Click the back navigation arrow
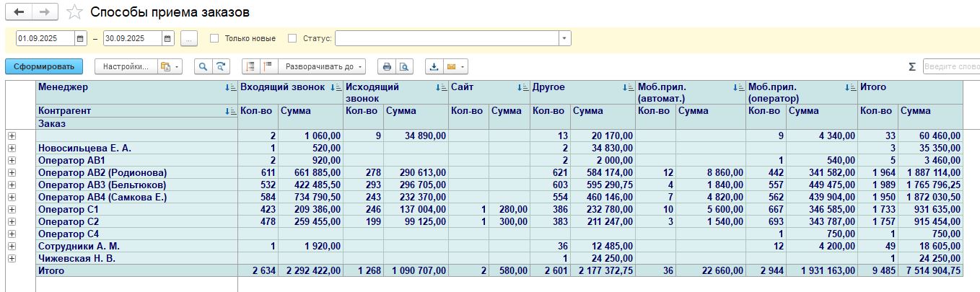 [19, 12]
